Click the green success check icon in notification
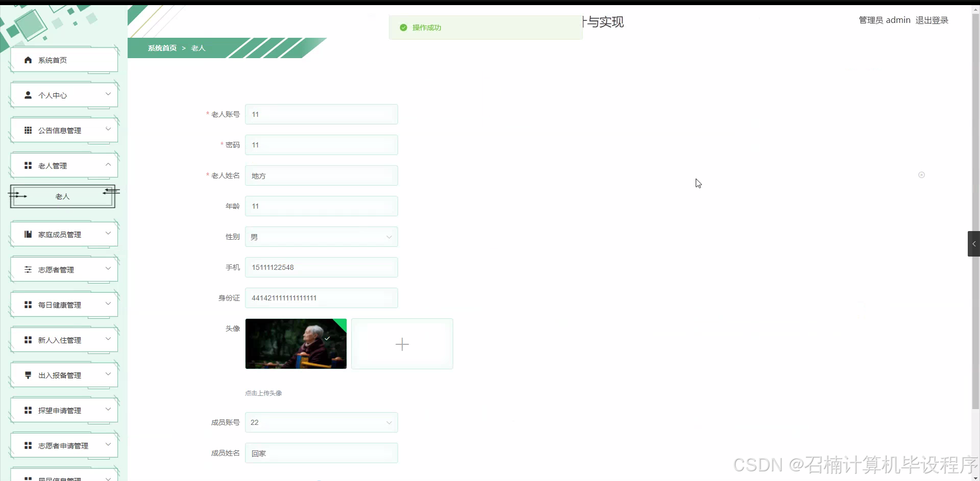 [x=403, y=28]
